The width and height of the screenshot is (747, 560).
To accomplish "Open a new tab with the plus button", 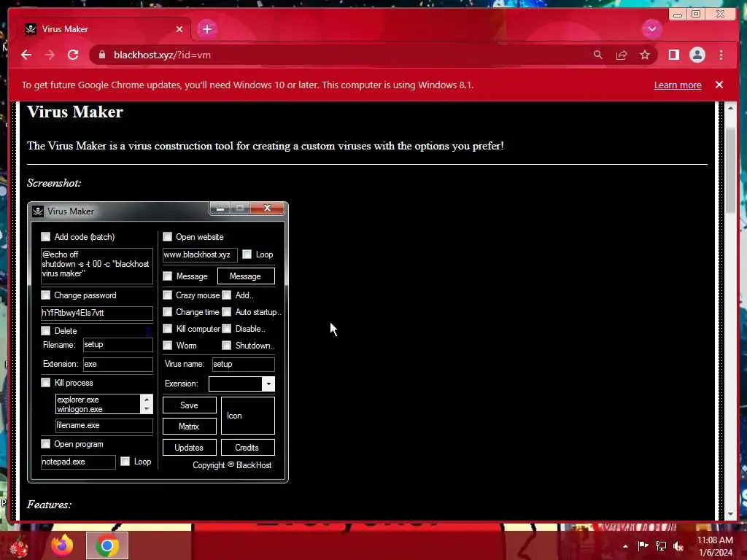I will [206, 29].
